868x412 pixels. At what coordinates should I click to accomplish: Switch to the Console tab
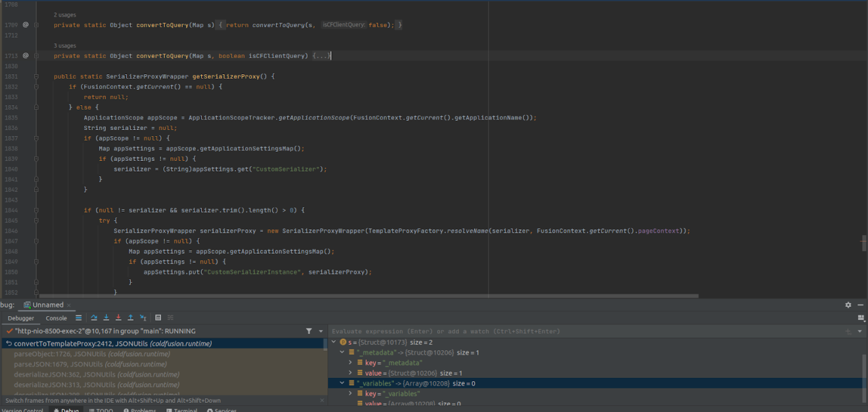pyautogui.click(x=57, y=317)
